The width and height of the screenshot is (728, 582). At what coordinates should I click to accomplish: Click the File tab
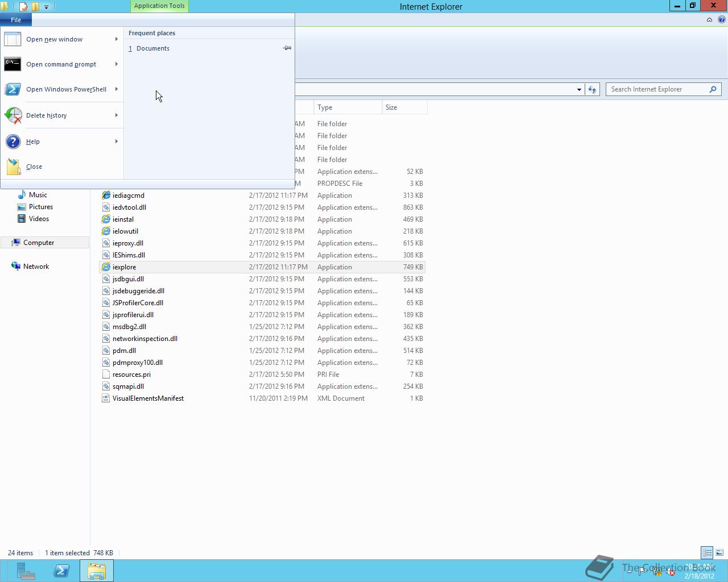pyautogui.click(x=16, y=20)
